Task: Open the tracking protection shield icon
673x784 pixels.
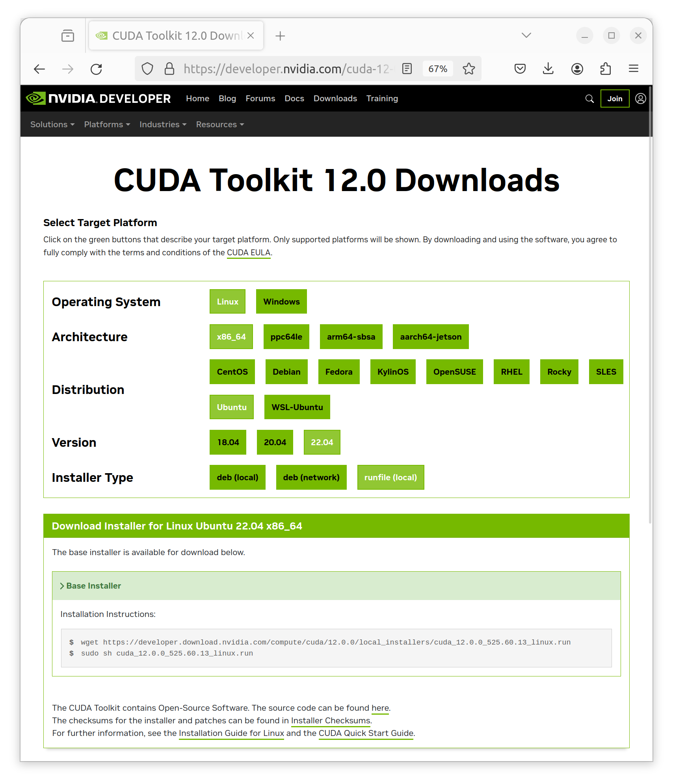Action: 147,69
